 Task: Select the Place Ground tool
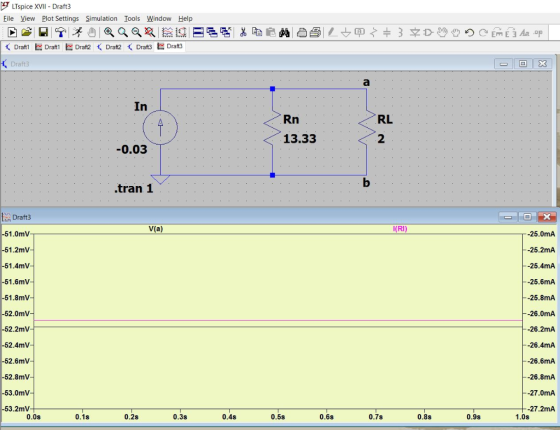[x=346, y=32]
